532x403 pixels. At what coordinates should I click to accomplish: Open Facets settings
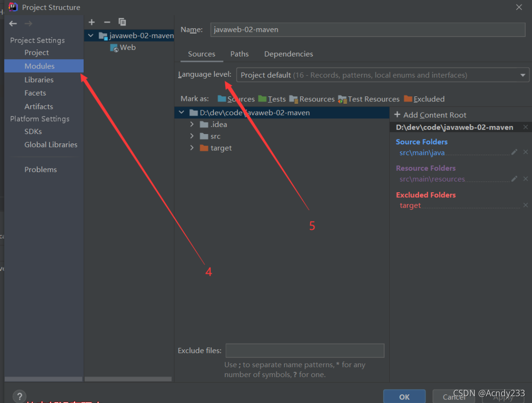tap(35, 93)
